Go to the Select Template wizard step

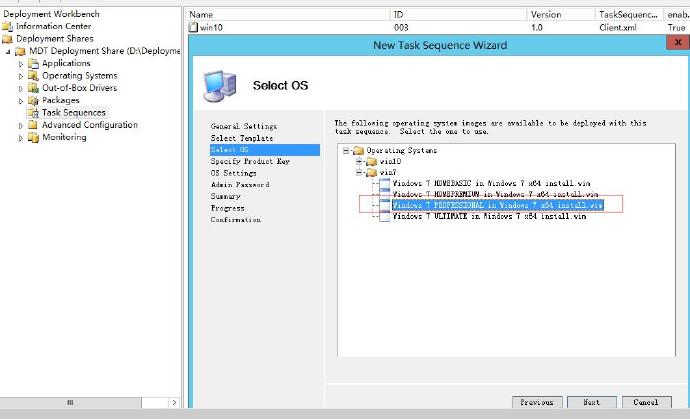point(242,138)
